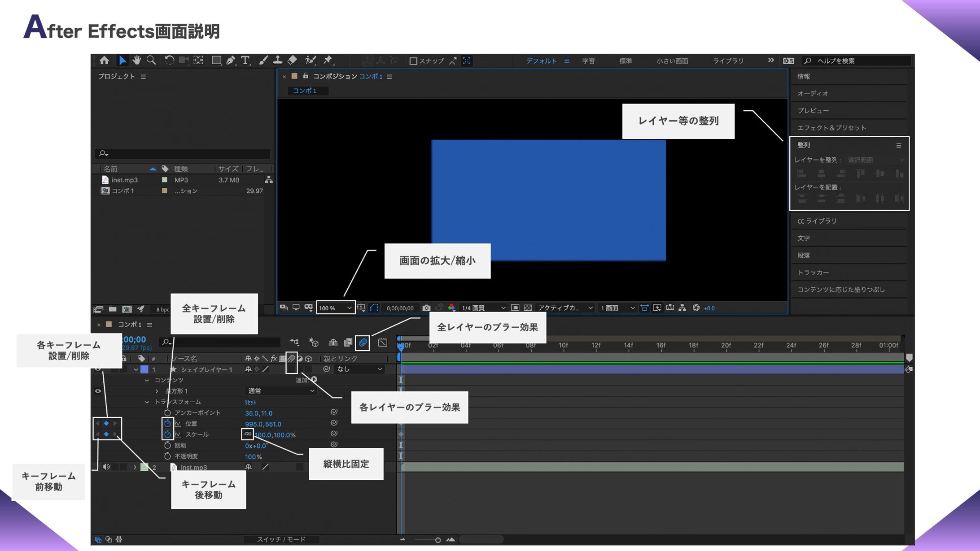The image size is (980, 551).
Task: Expand the inst.mp3 layer
Action: pos(135,467)
